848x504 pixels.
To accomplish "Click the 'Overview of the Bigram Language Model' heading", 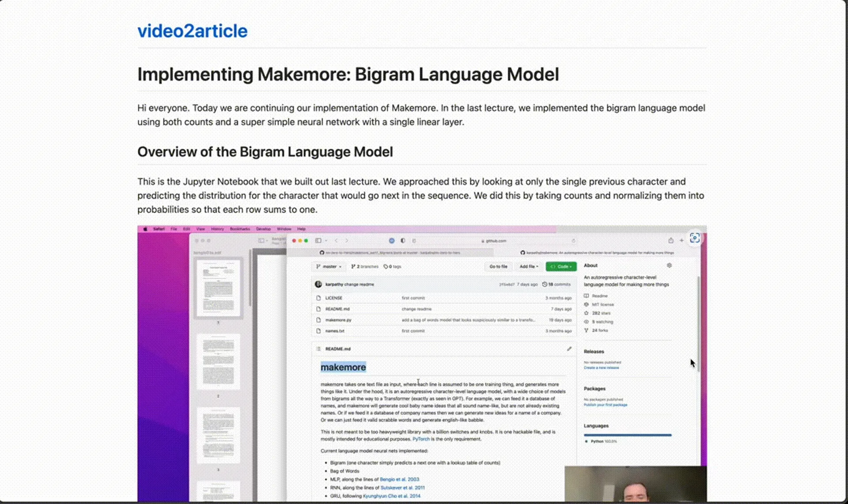I will point(265,152).
